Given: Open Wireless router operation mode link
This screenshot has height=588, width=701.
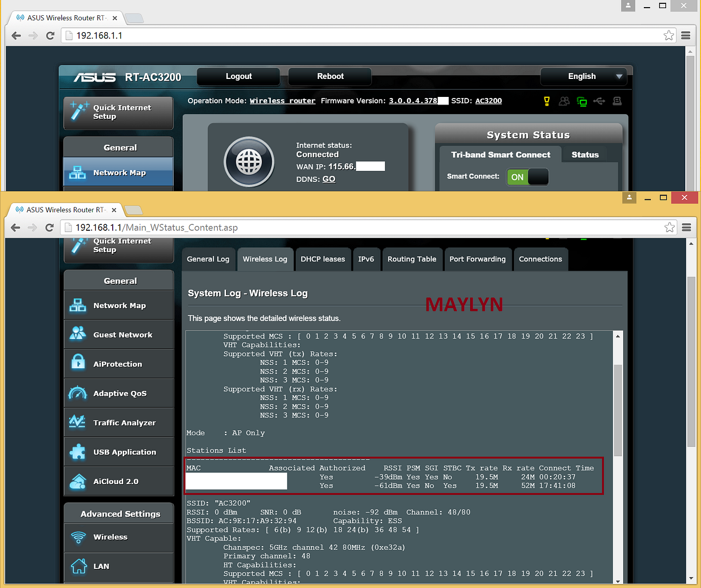Looking at the screenshot, I should 283,101.
